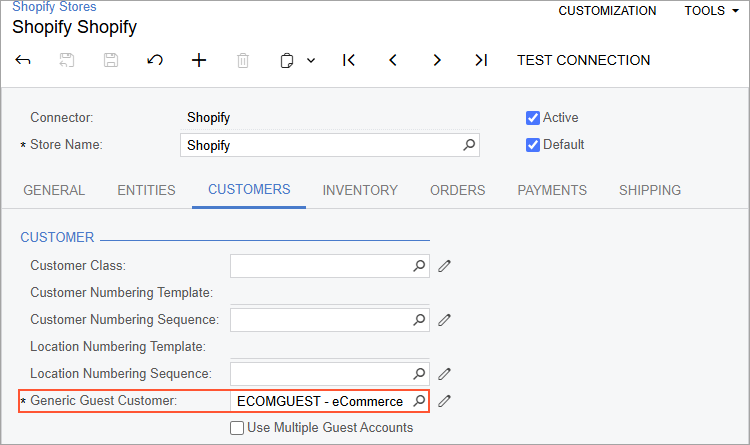The width and height of the screenshot is (750, 445).
Task: Toggle Use Multiple Guest Accounts checkbox
Action: [237, 428]
